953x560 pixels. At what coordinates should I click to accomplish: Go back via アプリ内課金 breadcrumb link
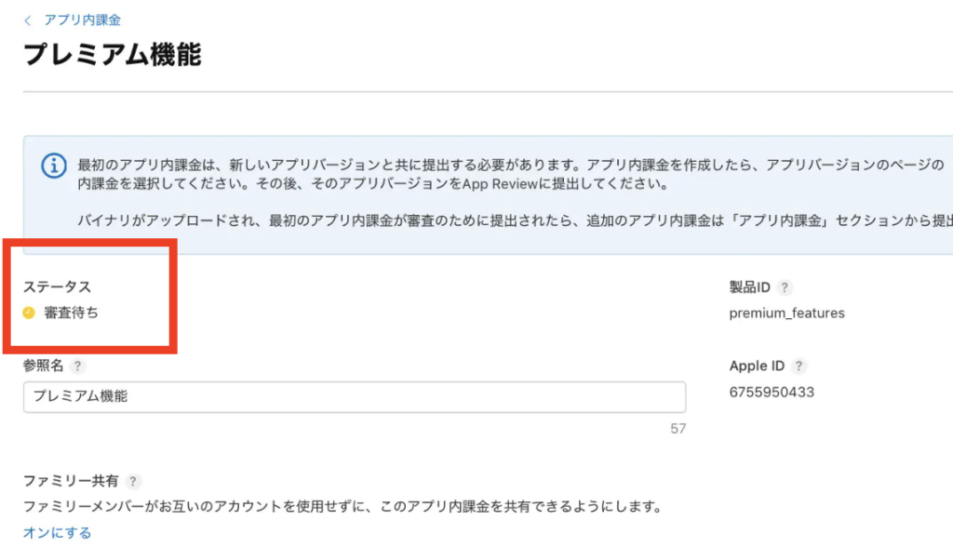tap(82, 20)
